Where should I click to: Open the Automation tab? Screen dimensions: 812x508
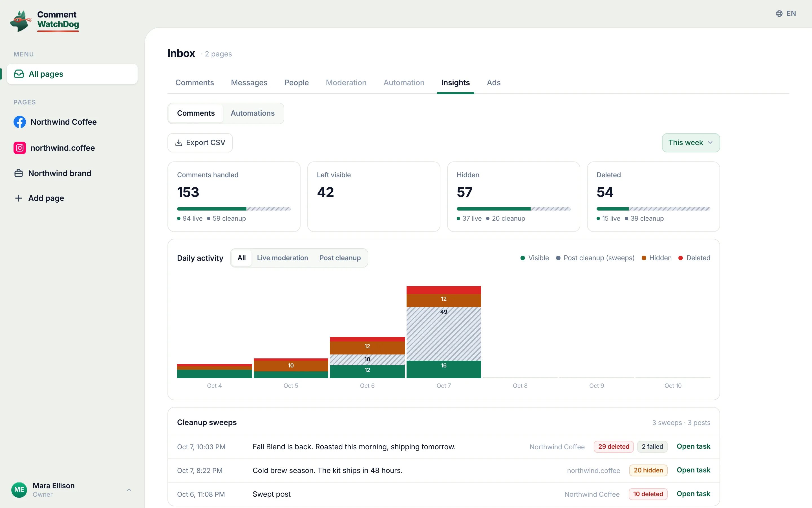point(404,83)
